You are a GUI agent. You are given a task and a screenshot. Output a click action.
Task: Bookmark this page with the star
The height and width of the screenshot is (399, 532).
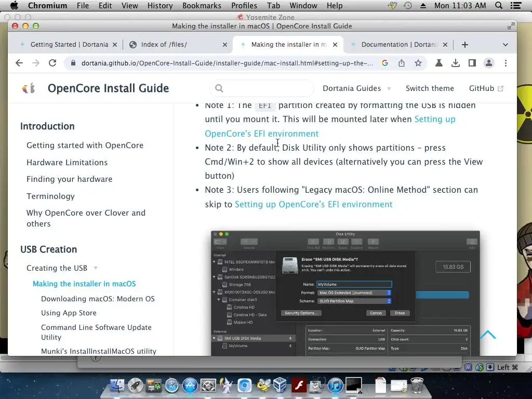(418, 63)
